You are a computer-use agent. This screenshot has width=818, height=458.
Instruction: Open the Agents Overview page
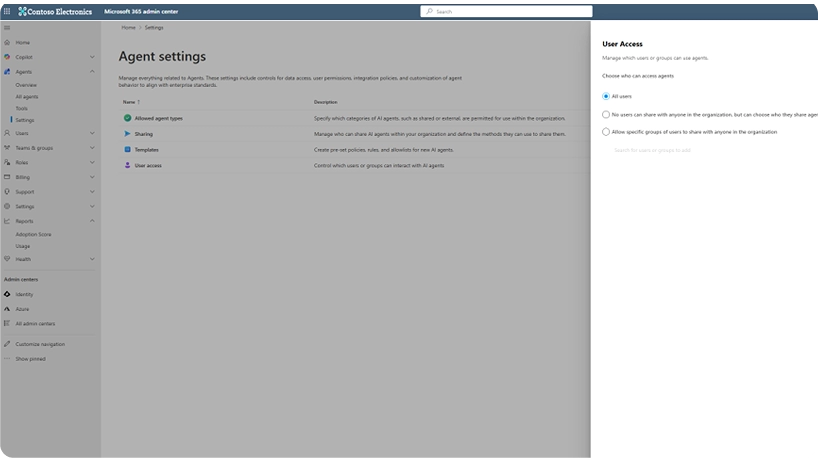click(26, 85)
